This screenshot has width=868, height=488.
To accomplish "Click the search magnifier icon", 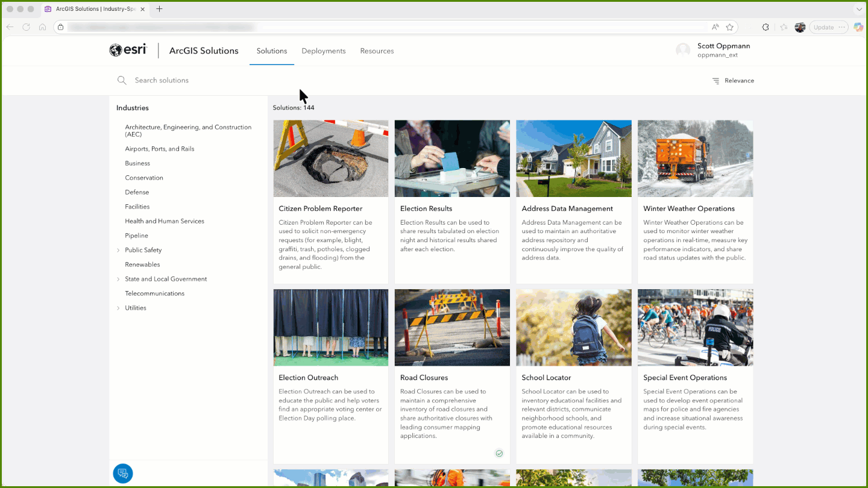I will 122,80.
